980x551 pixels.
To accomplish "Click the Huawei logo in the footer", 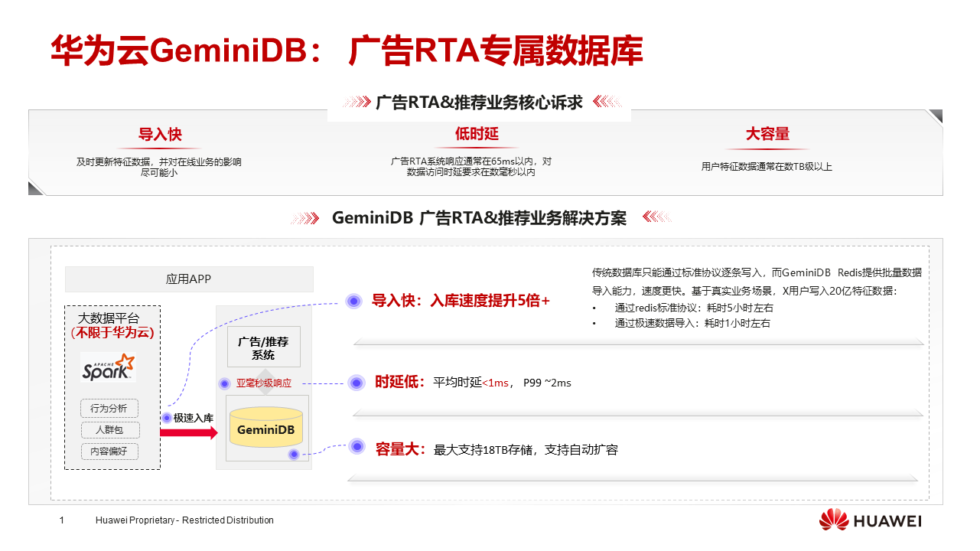I will pyautogui.click(x=871, y=520).
